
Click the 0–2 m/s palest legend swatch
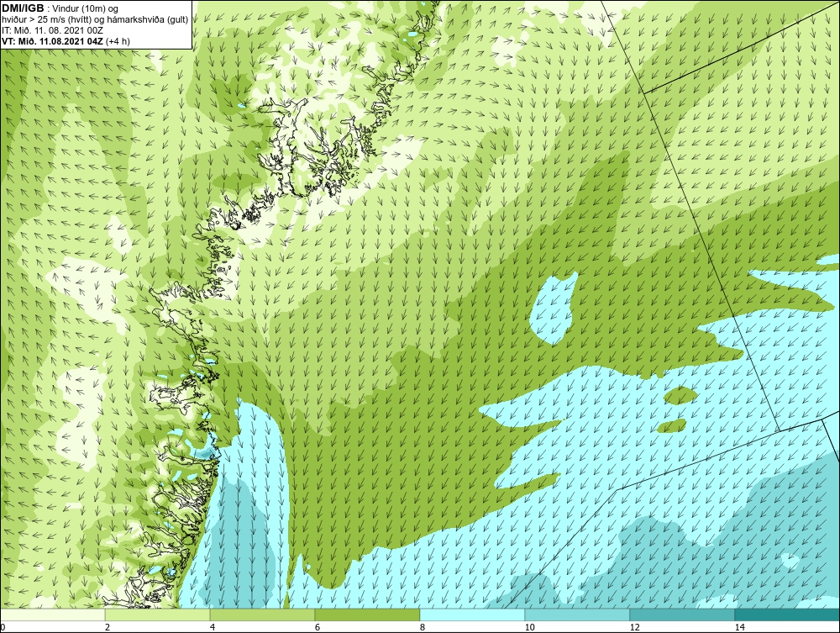52,615
